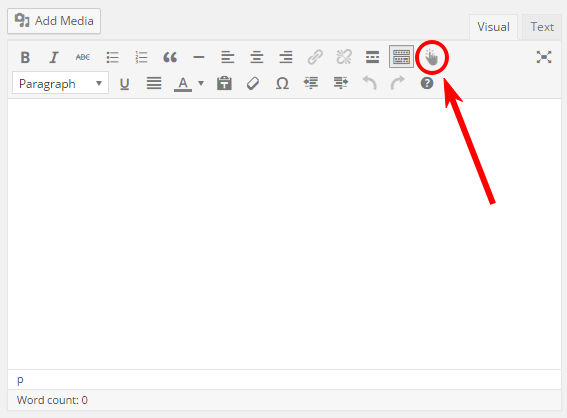This screenshot has height=418, width=567.
Task: Insert a numbered list
Action: coord(141,57)
